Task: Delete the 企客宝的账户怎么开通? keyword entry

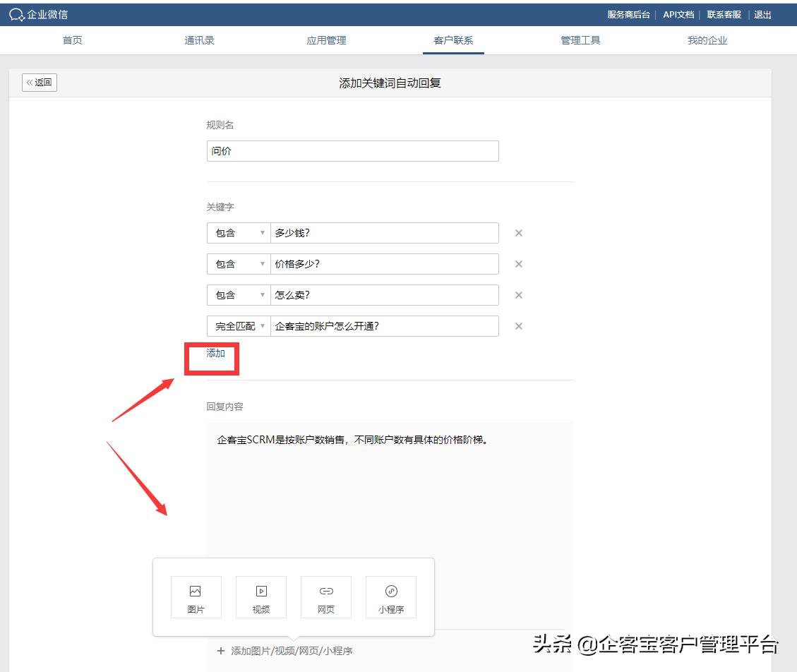Action: pos(519,325)
